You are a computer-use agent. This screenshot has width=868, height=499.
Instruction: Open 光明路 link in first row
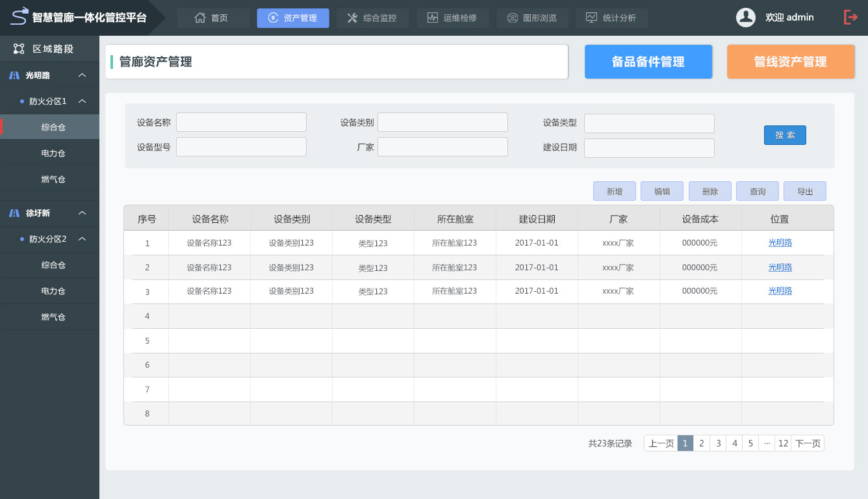[780, 243]
